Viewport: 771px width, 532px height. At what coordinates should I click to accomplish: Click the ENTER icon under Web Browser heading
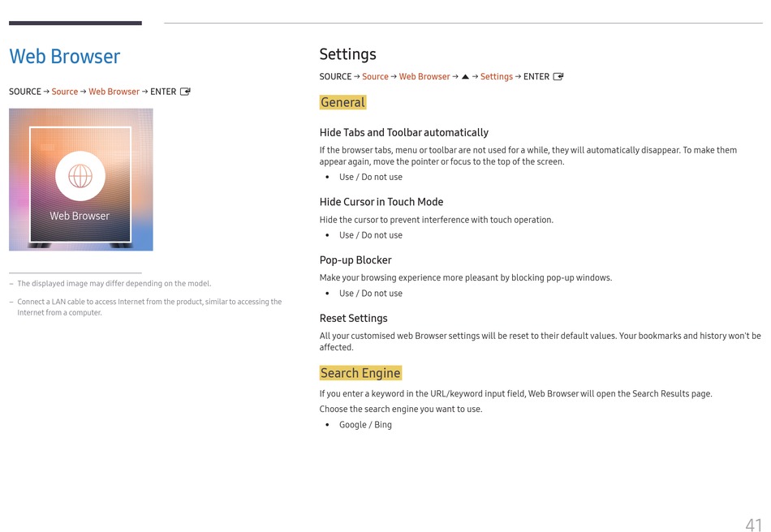tap(185, 92)
